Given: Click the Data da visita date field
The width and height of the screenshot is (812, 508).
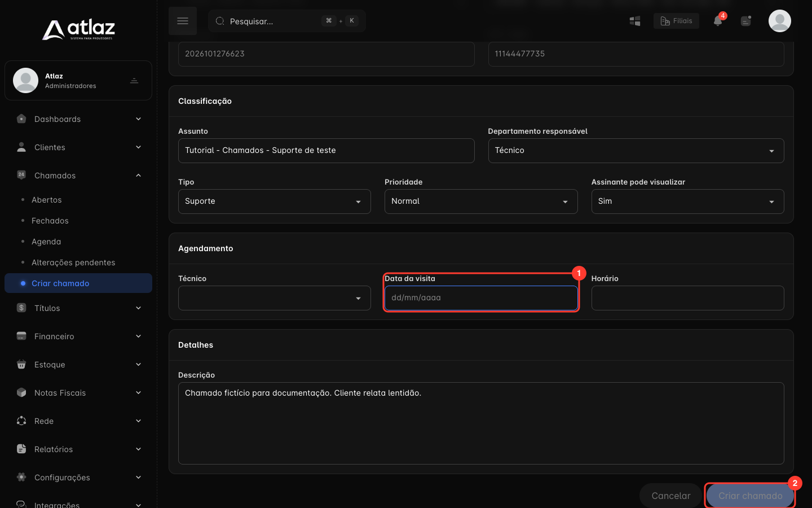Looking at the screenshot, I should (481, 298).
